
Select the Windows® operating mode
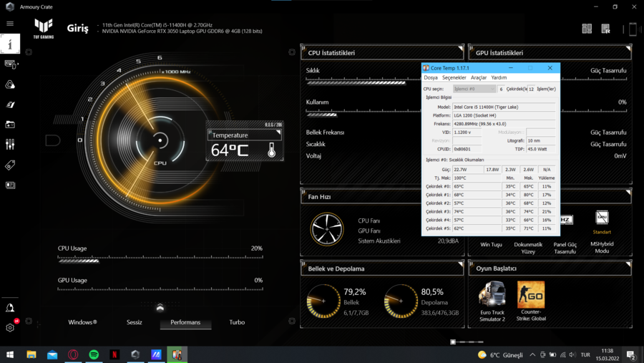82,322
